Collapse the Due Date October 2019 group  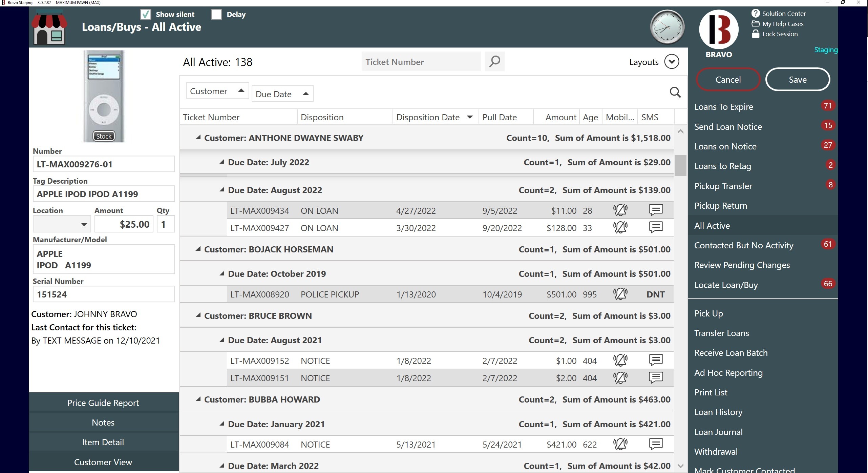(222, 273)
